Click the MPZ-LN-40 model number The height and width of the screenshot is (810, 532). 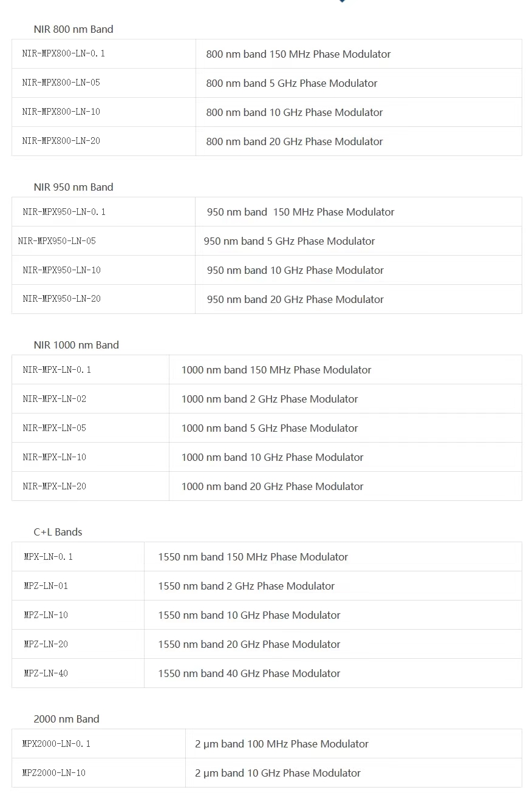pyautogui.click(x=46, y=673)
